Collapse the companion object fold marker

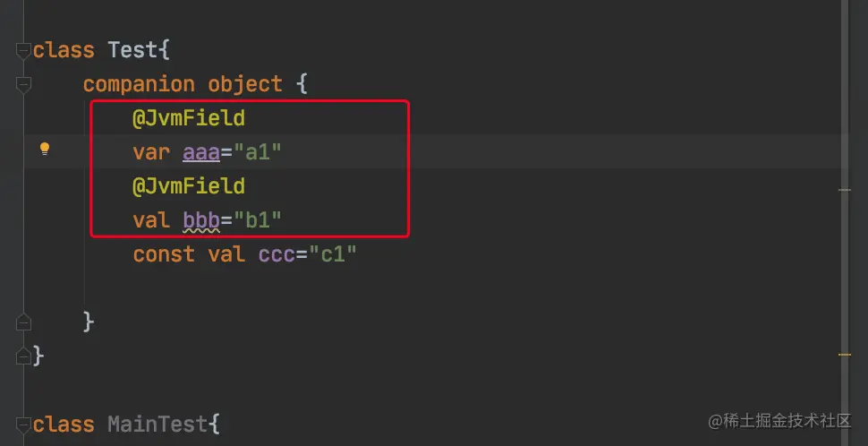[23, 85]
